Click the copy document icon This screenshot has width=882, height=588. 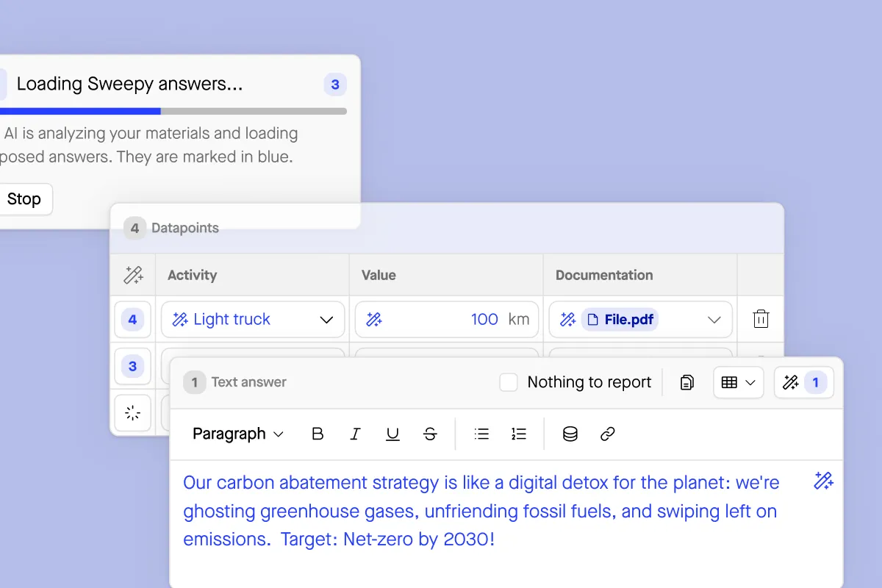[x=686, y=382]
